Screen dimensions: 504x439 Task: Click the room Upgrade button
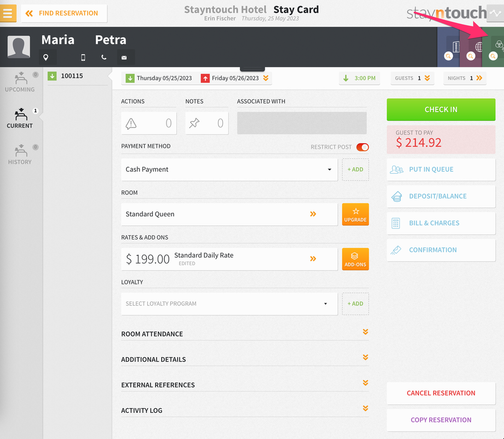click(355, 214)
